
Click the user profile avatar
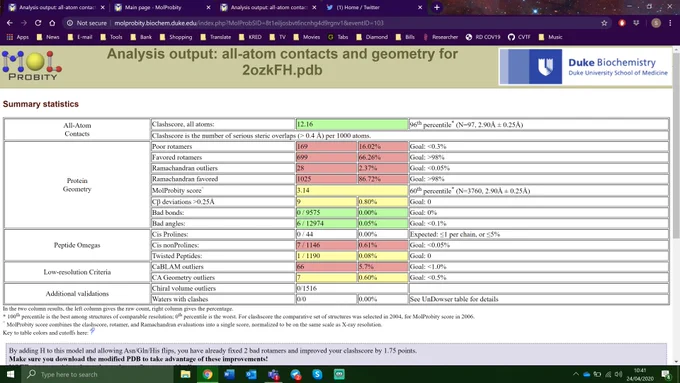click(x=656, y=23)
